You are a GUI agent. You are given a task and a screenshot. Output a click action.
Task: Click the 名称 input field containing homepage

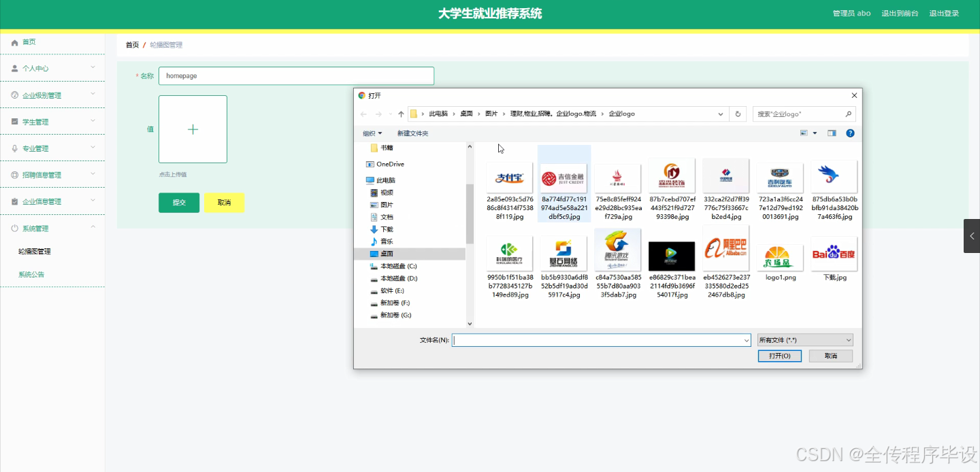click(296, 76)
